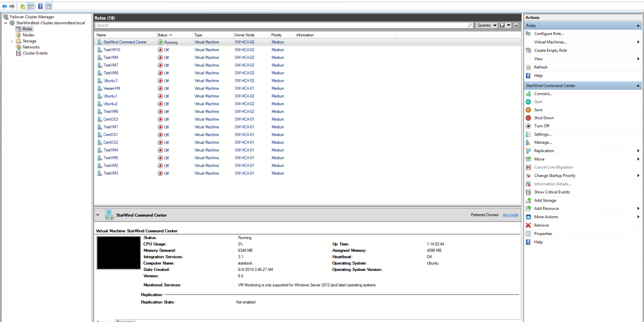Sort by the Status column header
The height and width of the screenshot is (322, 644).
click(x=174, y=35)
